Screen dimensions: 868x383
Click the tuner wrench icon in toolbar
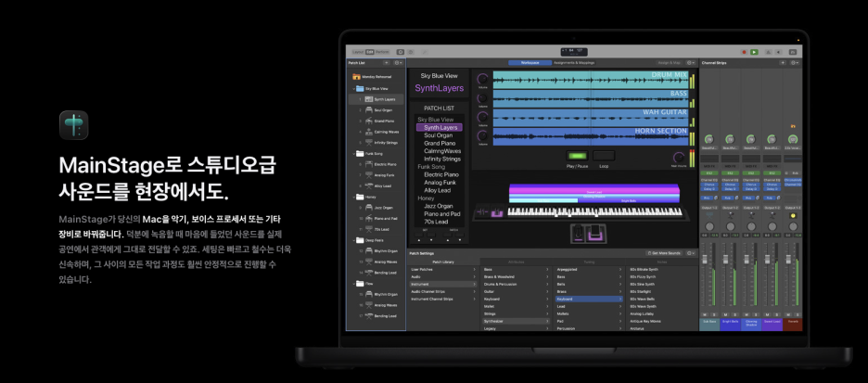(425, 52)
